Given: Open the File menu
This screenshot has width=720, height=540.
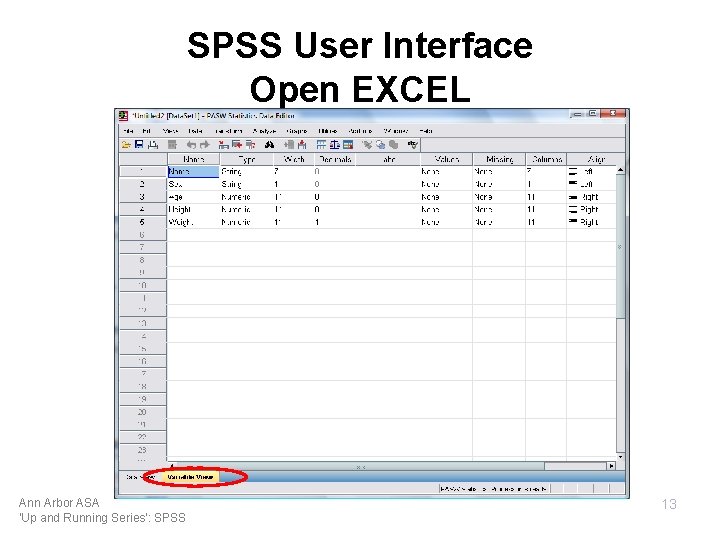Looking at the screenshot, I should point(128,131).
